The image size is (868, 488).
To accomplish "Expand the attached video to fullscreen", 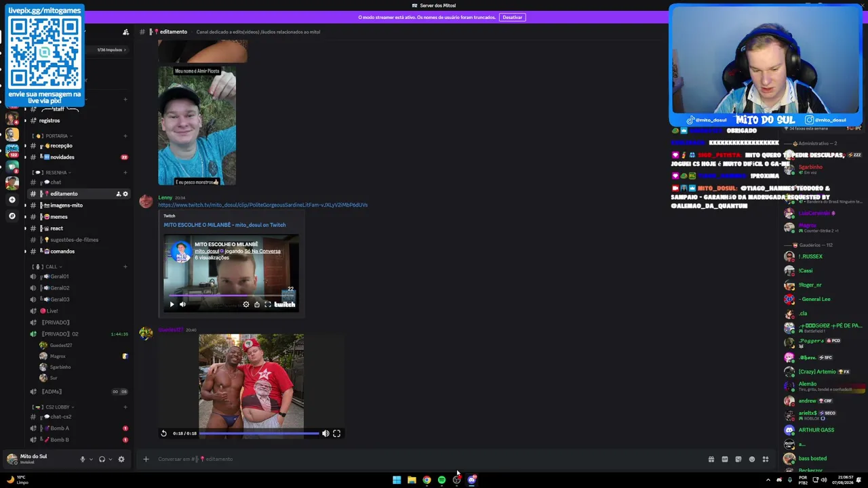I will pos(336,434).
